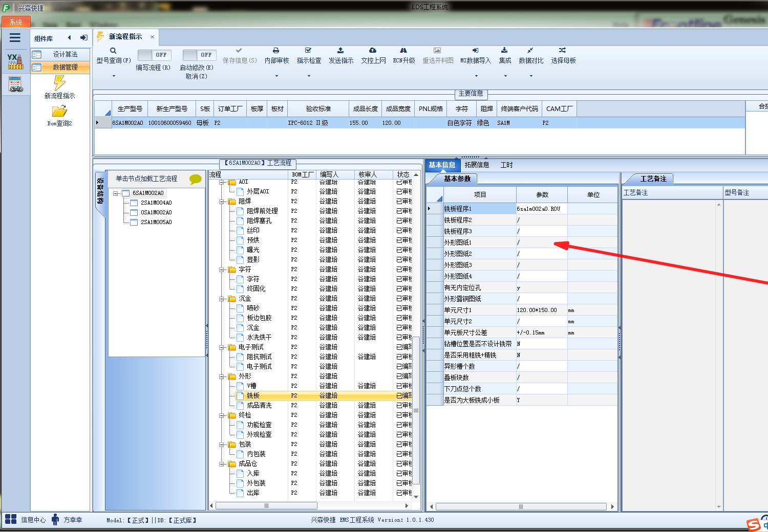Viewport: 768px width, 532px height.
Task: Click the Sogou input method icon
Action: click(753, 524)
